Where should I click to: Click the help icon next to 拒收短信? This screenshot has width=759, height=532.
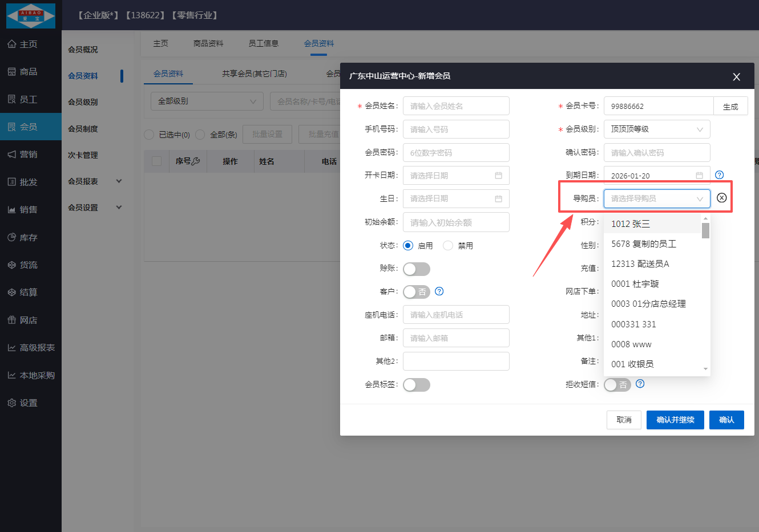click(x=640, y=384)
